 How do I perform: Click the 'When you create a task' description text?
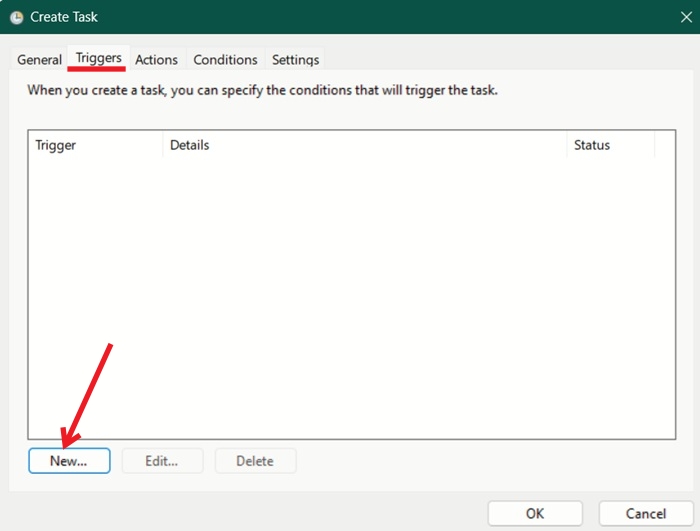[262, 90]
